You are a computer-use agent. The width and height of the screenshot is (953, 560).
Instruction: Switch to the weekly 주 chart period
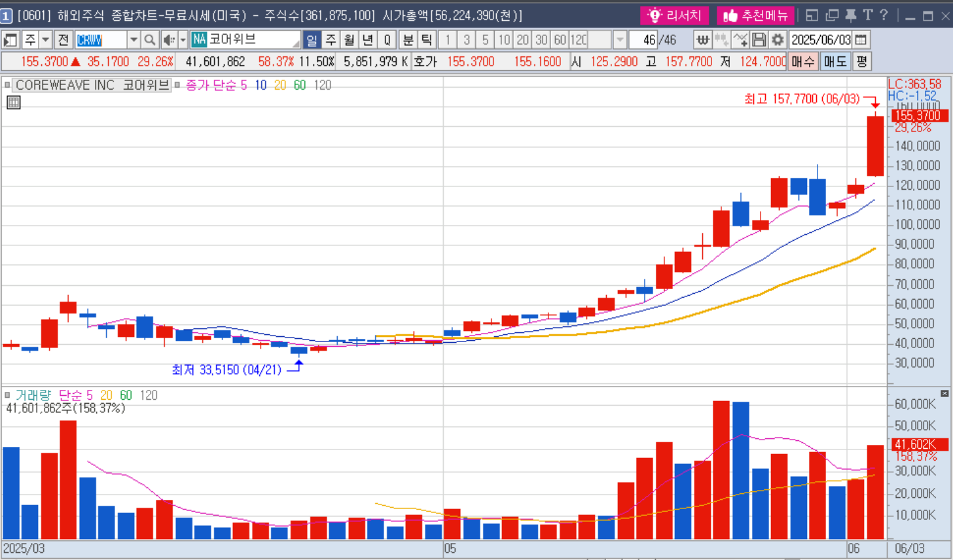coord(331,40)
